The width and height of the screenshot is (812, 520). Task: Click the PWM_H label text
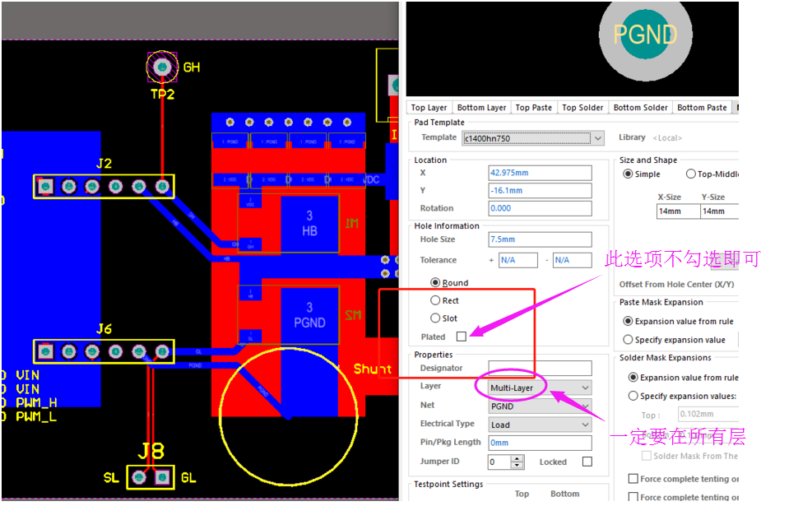tap(36, 402)
